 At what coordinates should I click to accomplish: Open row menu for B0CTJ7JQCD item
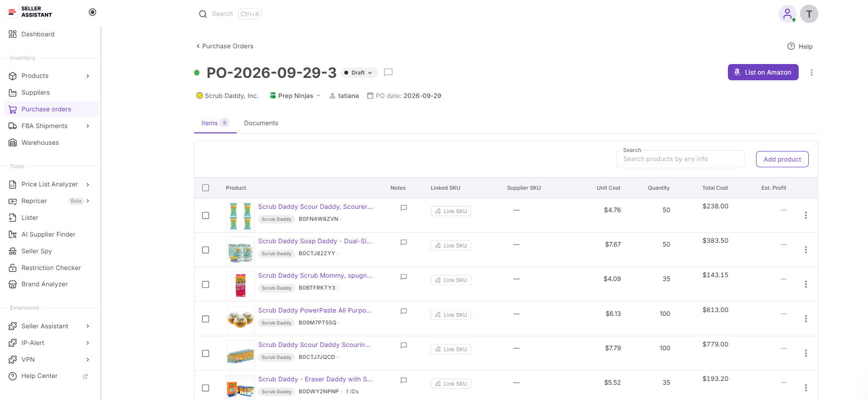pos(806,353)
